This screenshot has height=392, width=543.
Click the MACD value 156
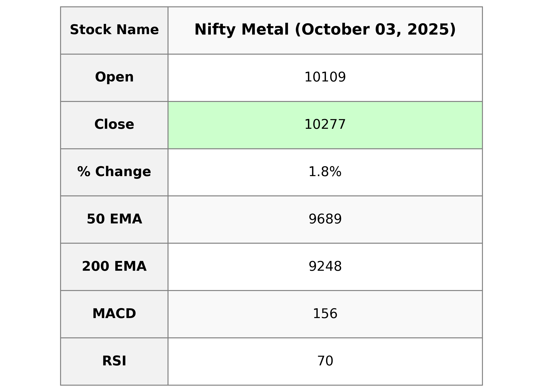325,314
